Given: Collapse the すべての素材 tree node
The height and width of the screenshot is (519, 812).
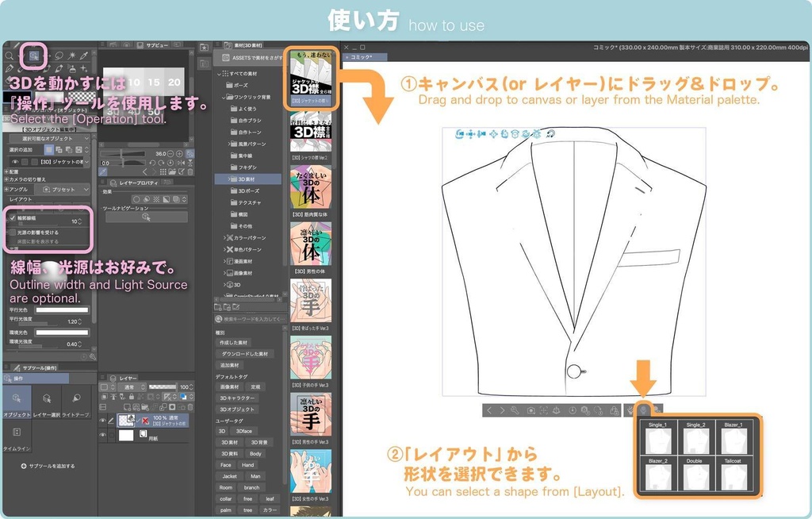Looking at the screenshot, I should click(x=219, y=74).
